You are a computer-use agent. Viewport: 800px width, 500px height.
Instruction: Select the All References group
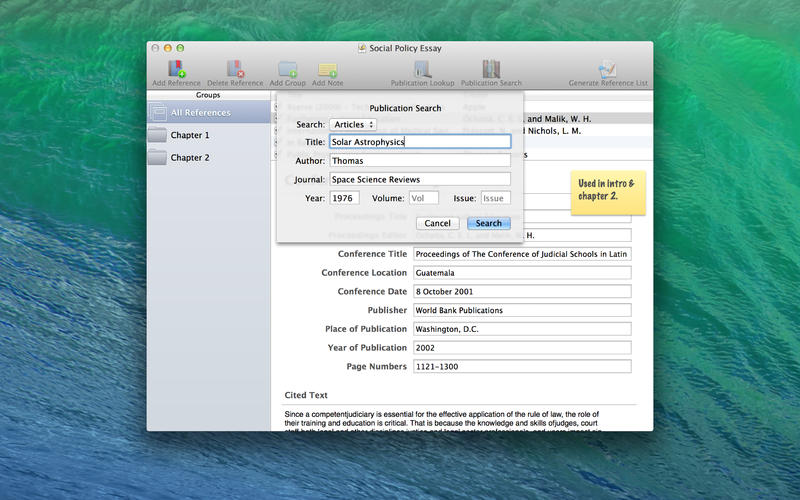(208, 113)
